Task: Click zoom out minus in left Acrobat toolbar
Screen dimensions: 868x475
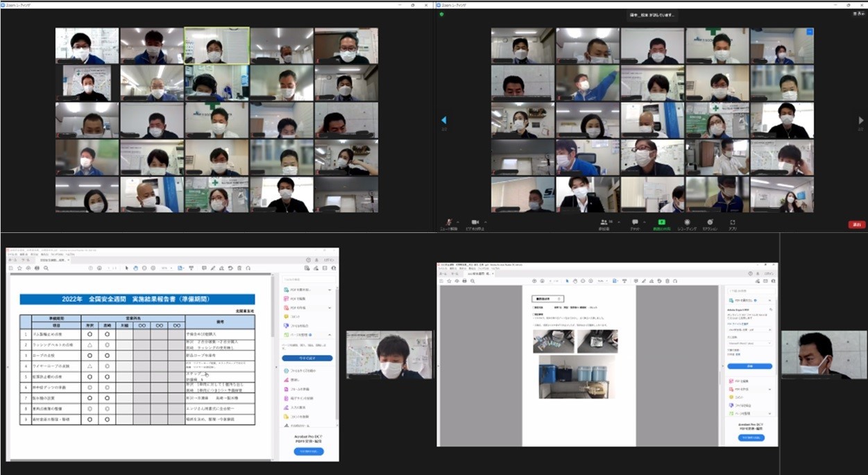Action: pos(144,268)
